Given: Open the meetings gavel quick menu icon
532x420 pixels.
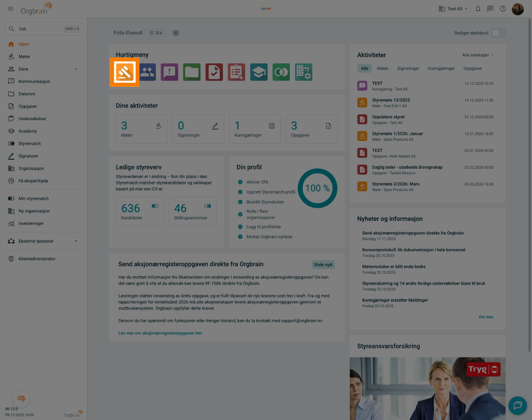Looking at the screenshot, I should point(125,72).
